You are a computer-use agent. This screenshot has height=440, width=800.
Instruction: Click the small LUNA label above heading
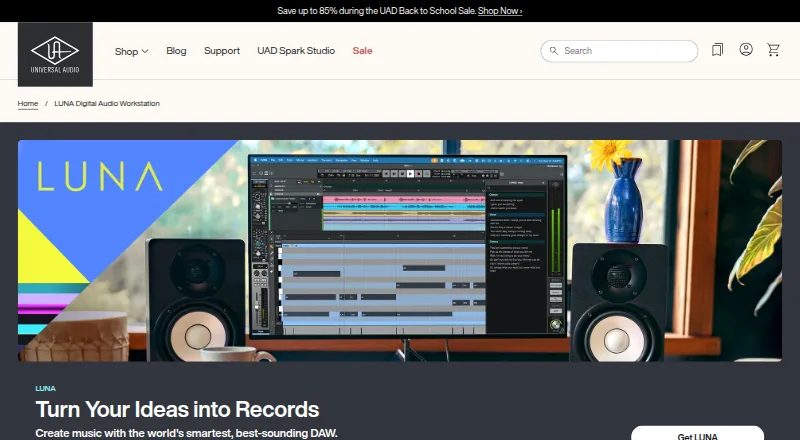[45, 388]
